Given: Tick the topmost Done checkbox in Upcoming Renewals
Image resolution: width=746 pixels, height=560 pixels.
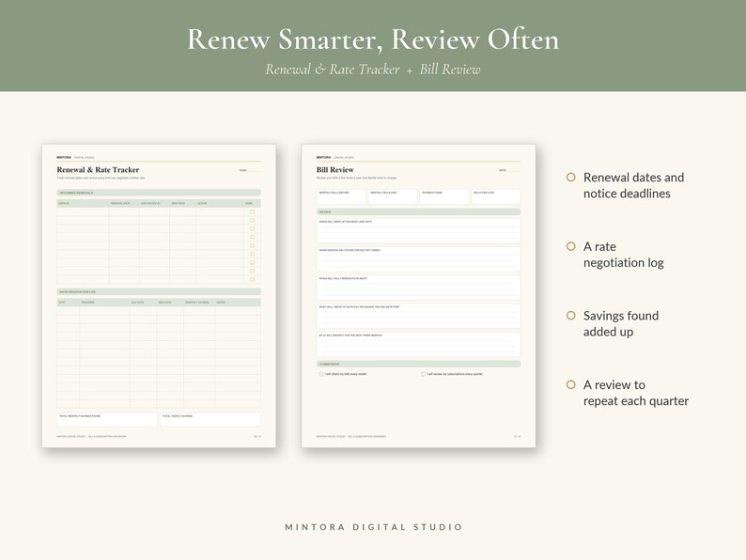Looking at the screenshot, I should (252, 211).
